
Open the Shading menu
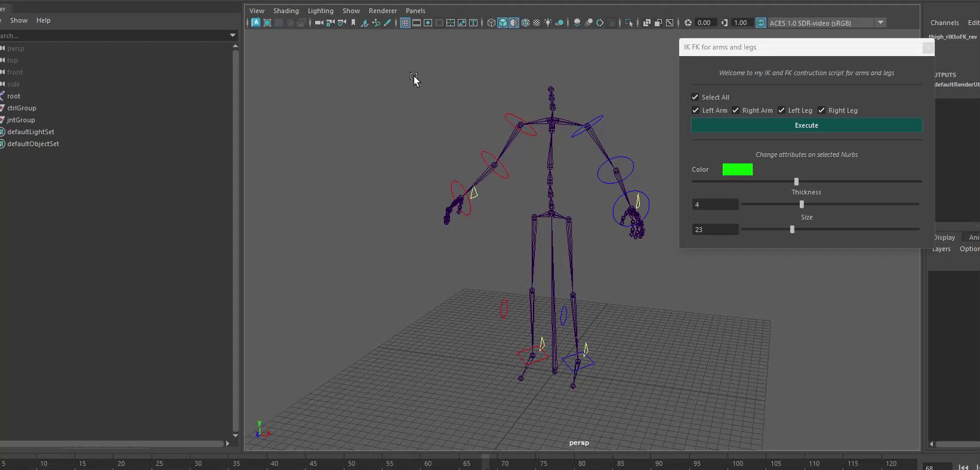pyautogui.click(x=286, y=11)
